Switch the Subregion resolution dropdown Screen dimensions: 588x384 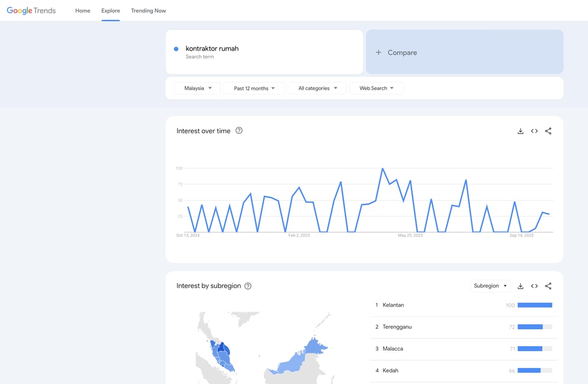click(490, 286)
